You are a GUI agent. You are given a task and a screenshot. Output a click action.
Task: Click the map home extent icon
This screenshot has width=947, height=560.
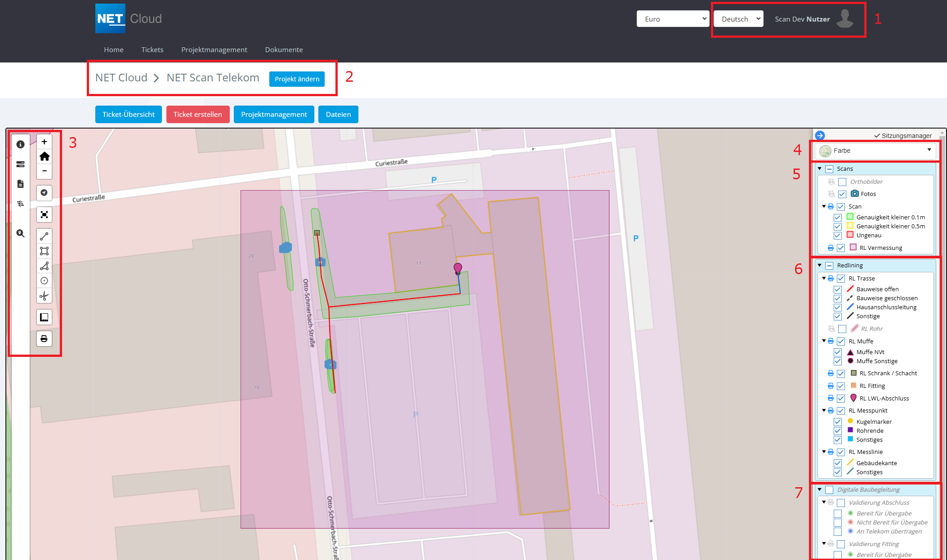[44, 156]
